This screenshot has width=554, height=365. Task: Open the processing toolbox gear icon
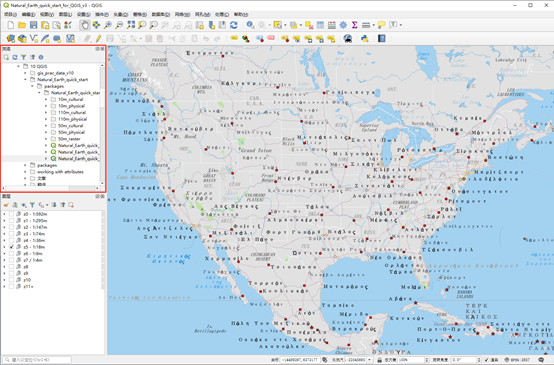tap(343, 25)
